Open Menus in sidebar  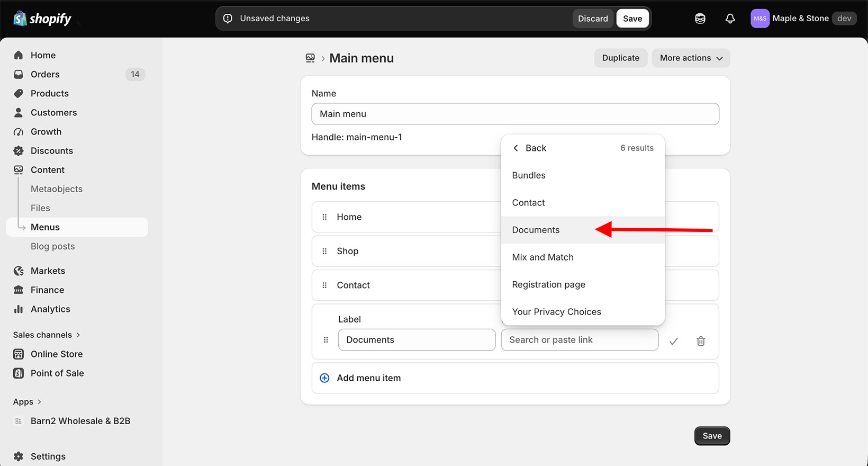tap(77, 227)
